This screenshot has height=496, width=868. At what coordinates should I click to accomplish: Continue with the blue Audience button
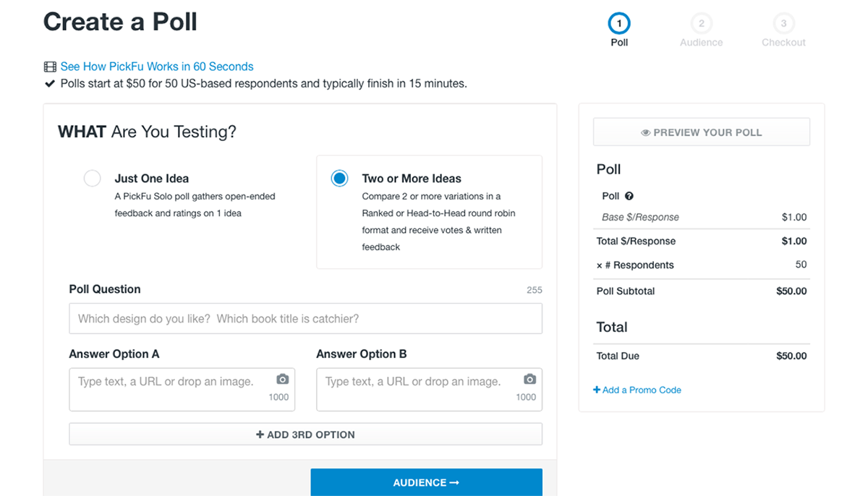pos(426,482)
